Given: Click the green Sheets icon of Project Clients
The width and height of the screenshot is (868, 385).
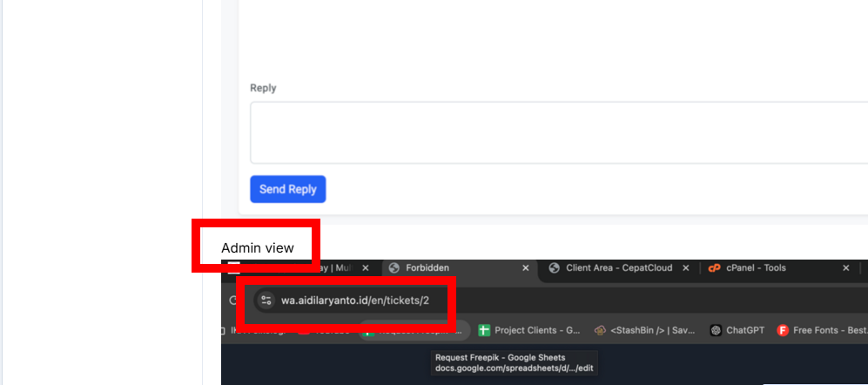Looking at the screenshot, I should click(x=484, y=330).
